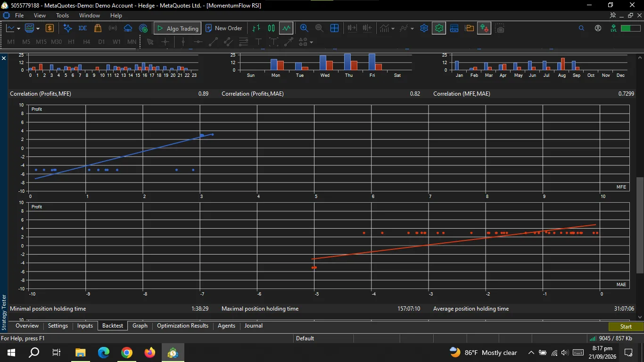The image size is (644, 362).
Task: Toggle the Algo Trading button
Action: click(x=177, y=28)
